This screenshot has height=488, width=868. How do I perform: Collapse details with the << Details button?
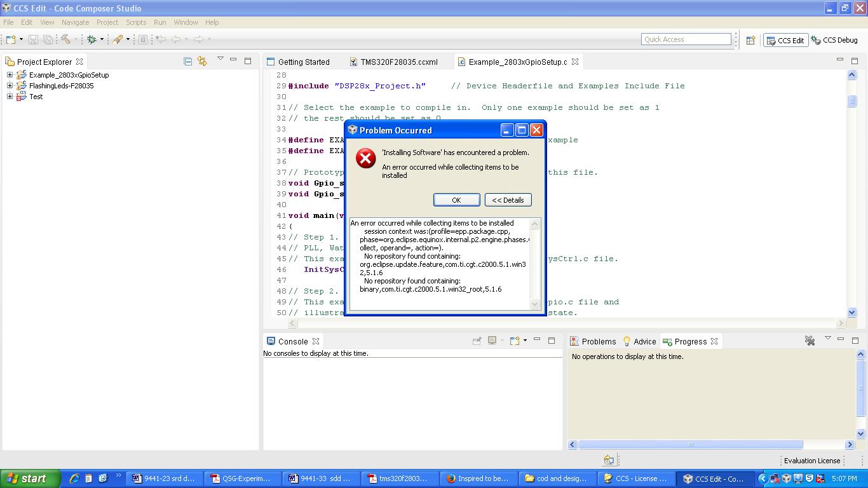pyautogui.click(x=508, y=200)
